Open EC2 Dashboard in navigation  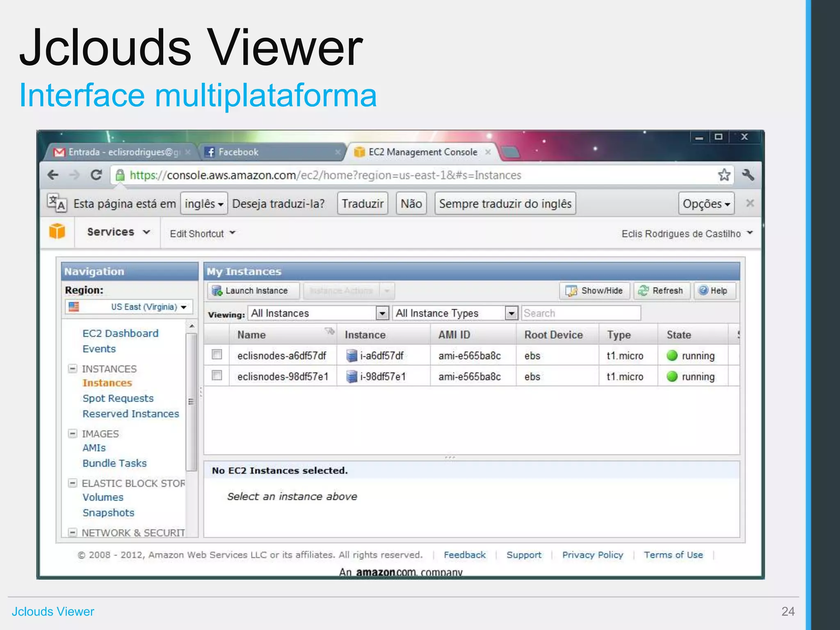(121, 333)
